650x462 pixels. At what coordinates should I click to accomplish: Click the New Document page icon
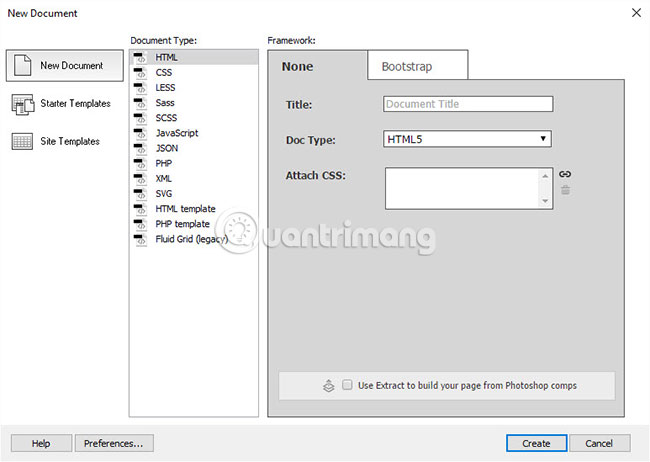tap(22, 65)
